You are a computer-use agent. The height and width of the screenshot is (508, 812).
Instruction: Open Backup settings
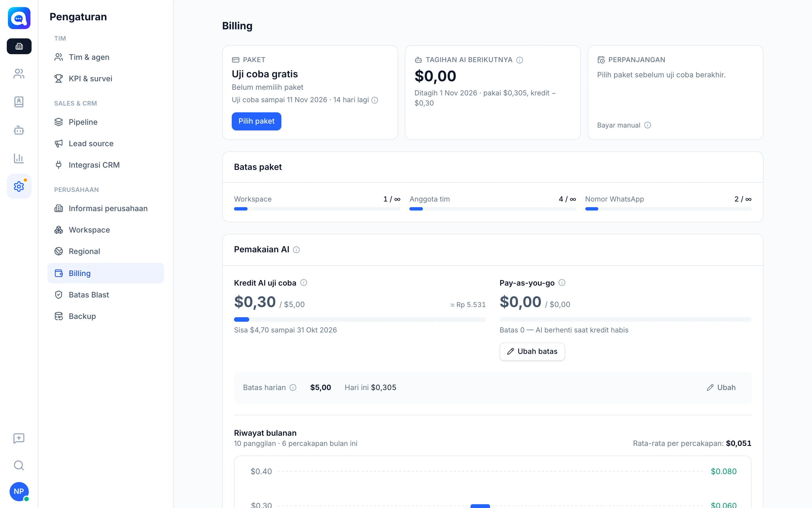pos(106,316)
